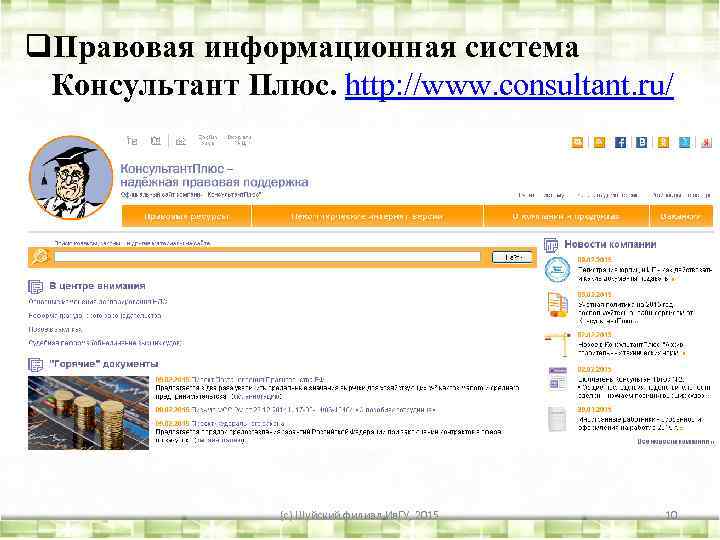Open the Бюллетень КонсультантПлюс news item
720x540 pixels.
coord(644,387)
